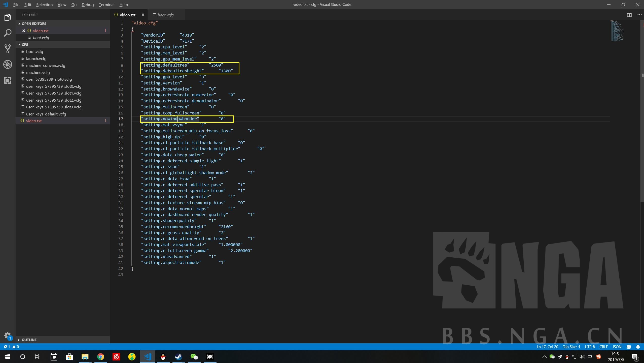644x363 pixels.
Task: Open the Terminal menu
Action: pyautogui.click(x=106, y=5)
